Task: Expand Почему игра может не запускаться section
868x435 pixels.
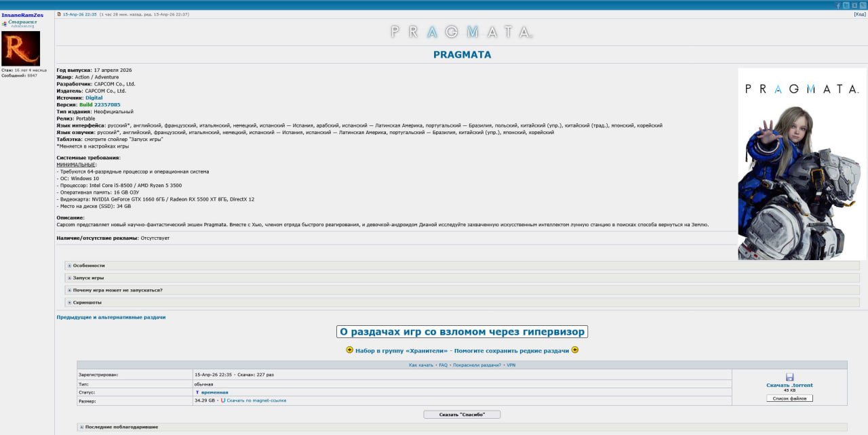Action: click(x=117, y=290)
